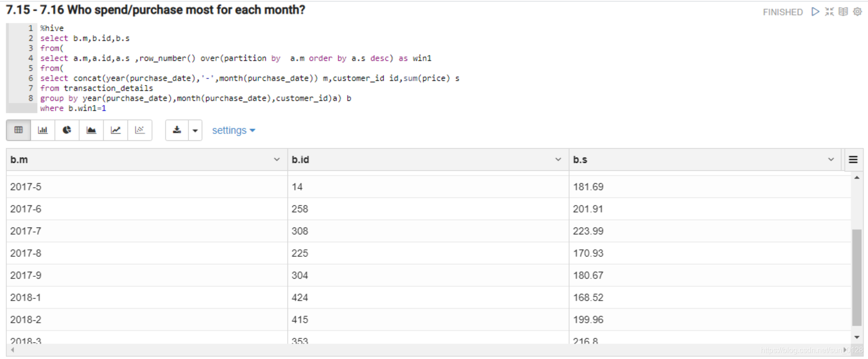868x359 pixels.
Task: Click the FINISHED status label
Action: tap(783, 12)
